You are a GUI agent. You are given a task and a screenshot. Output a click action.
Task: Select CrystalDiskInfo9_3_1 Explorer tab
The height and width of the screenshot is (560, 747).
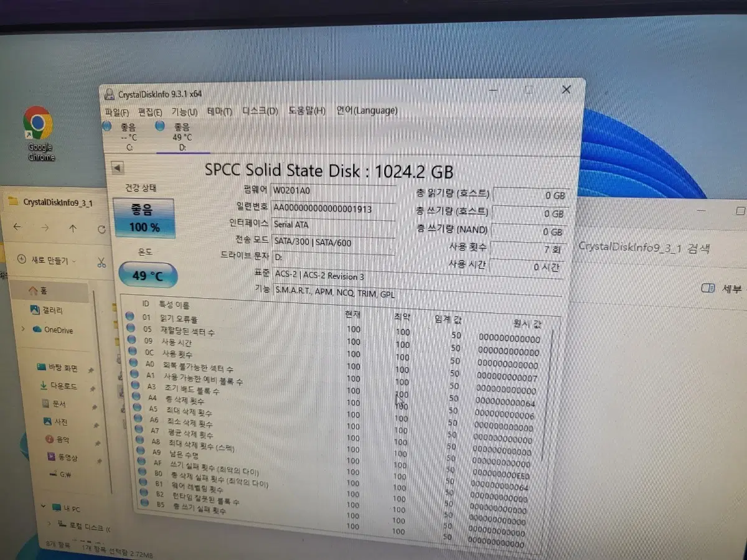pyautogui.click(x=52, y=202)
